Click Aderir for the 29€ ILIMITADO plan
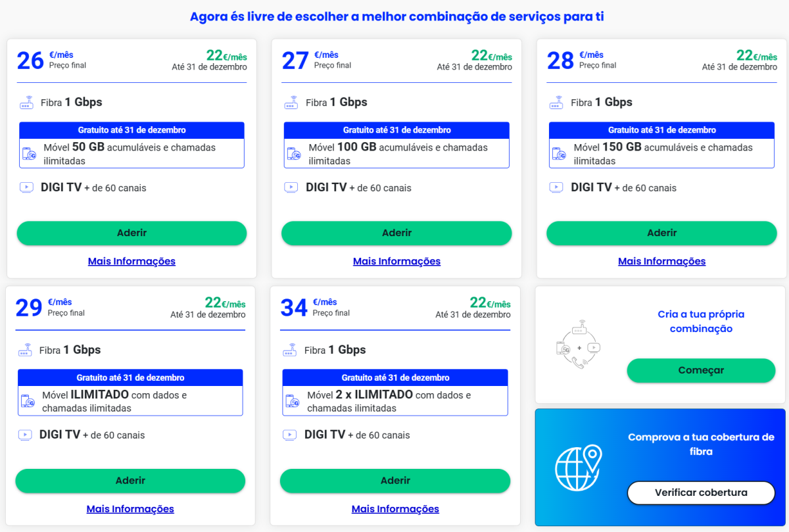Screen dimensions: 789x532 pyautogui.click(x=130, y=481)
